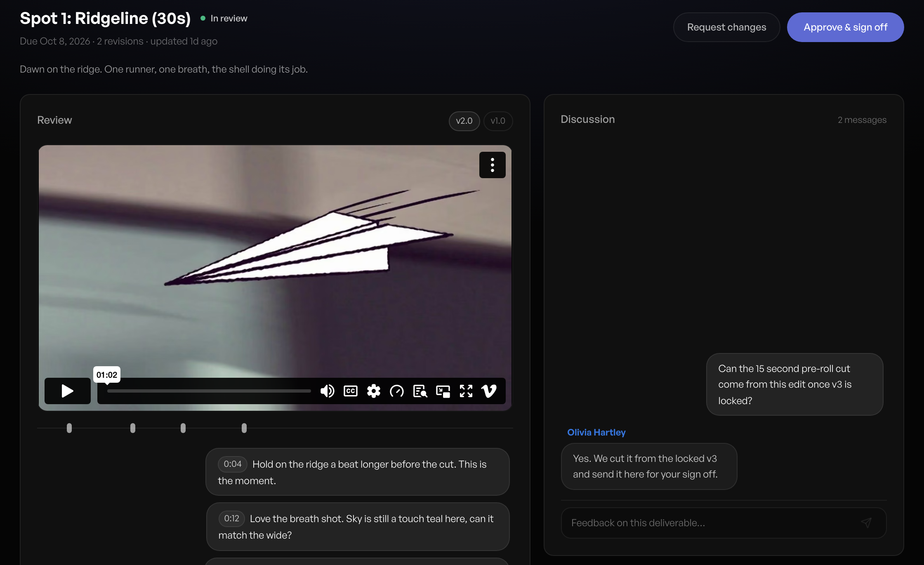Open transcript search icon
The width and height of the screenshot is (924, 565).
[420, 391]
